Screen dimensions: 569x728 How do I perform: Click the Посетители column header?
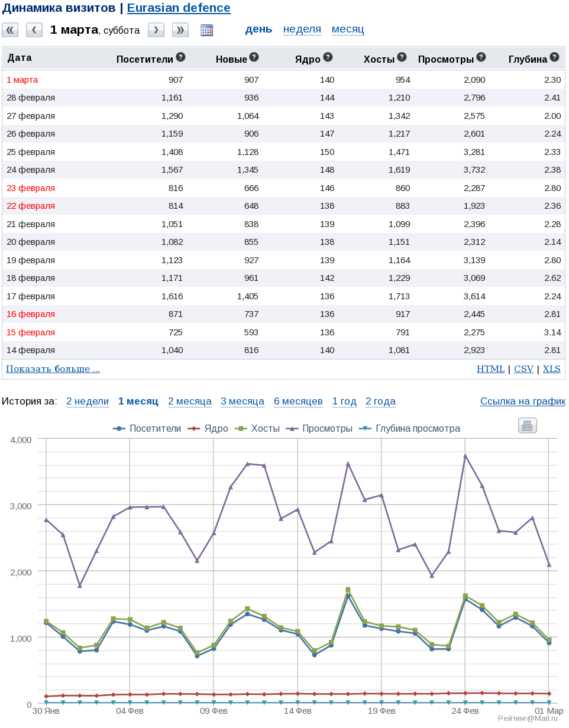tap(145, 59)
